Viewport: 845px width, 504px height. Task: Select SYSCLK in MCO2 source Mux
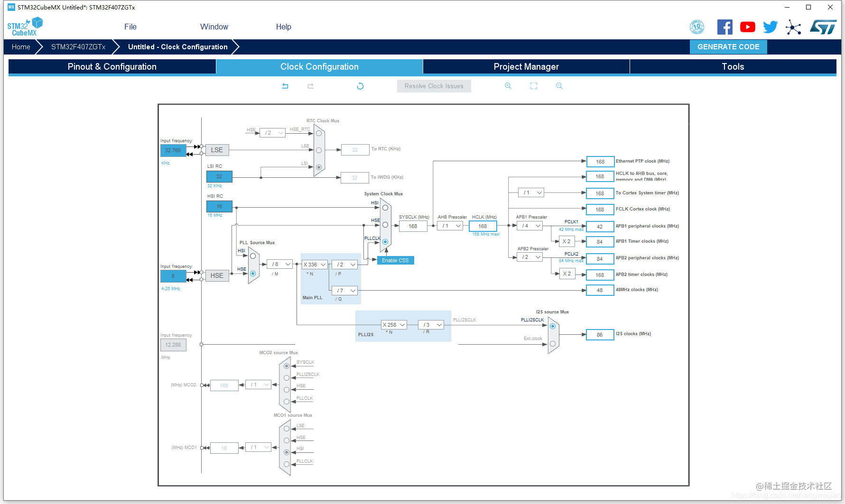287,366
